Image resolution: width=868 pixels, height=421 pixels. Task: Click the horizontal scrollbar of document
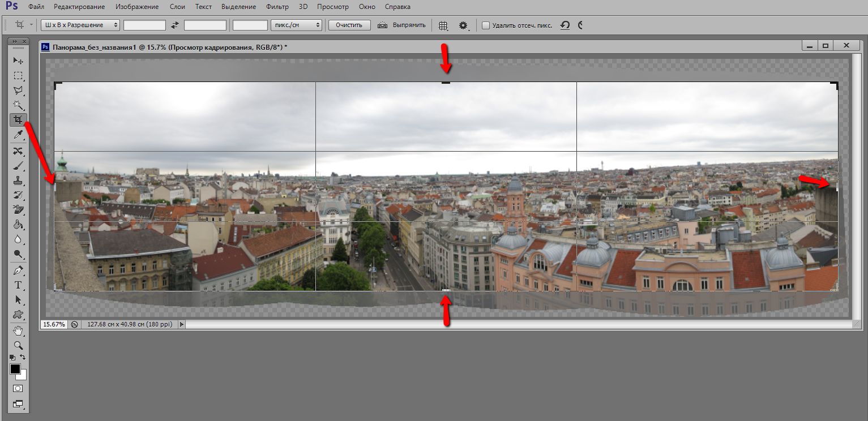point(518,324)
